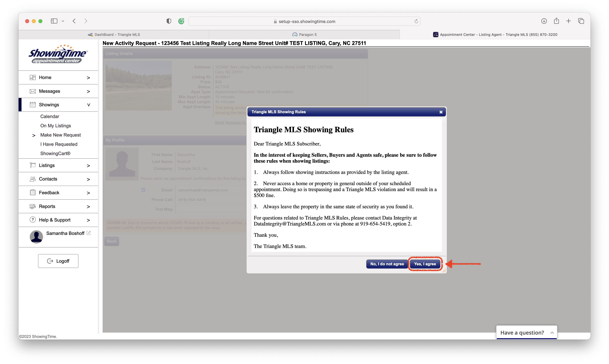This screenshot has width=609, height=364.
Task: Click Samantha Boshoff's sidebar avatar
Action: pos(36,237)
